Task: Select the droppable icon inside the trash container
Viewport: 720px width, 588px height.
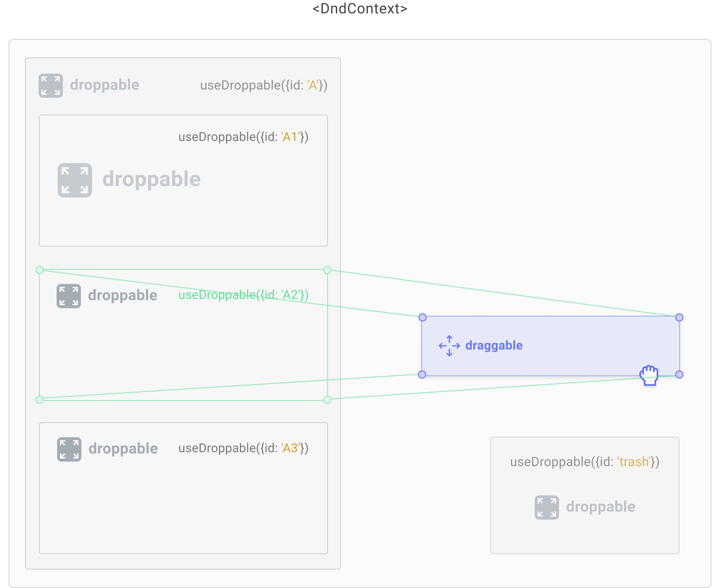Action: 547,506
